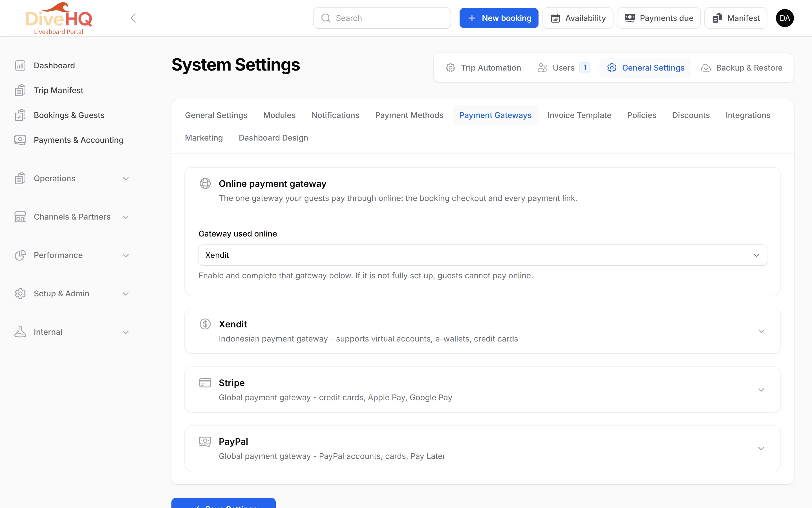The image size is (812, 508).
Task: Open the Availability button
Action: [x=578, y=18]
